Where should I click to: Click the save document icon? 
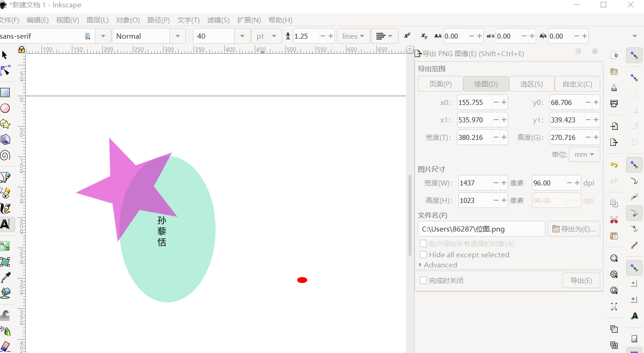614,87
